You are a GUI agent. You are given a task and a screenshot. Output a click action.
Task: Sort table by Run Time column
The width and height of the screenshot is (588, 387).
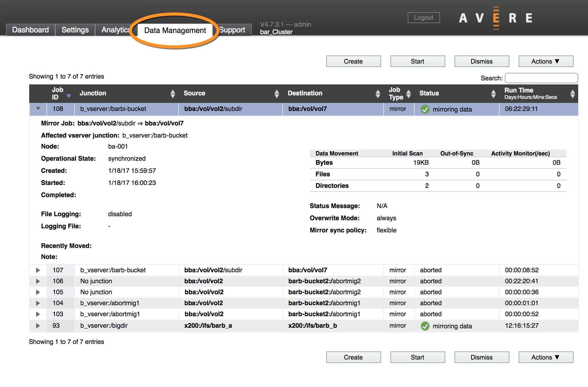click(572, 94)
